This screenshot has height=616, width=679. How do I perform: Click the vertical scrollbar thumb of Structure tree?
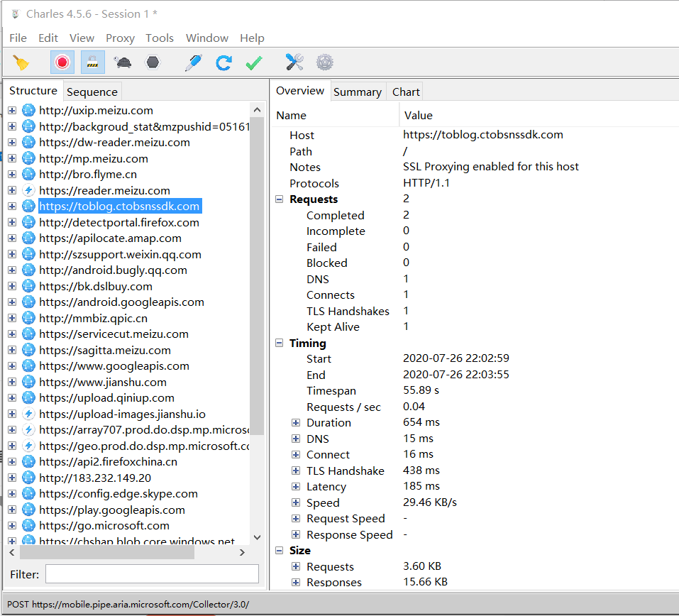pos(257,276)
